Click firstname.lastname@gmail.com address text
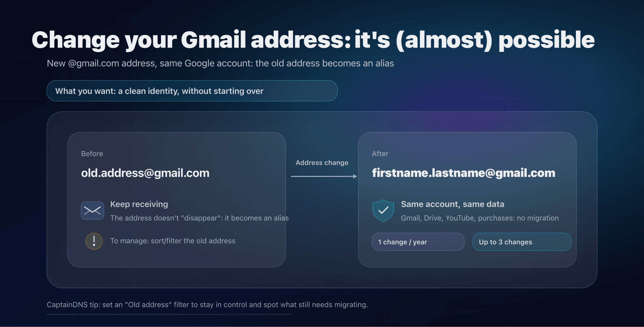 tap(464, 173)
